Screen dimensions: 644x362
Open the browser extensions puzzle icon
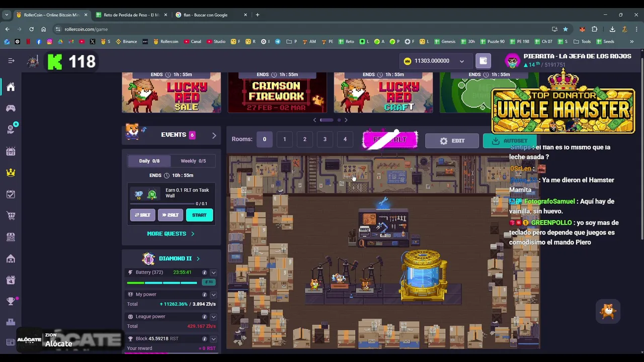594,29
